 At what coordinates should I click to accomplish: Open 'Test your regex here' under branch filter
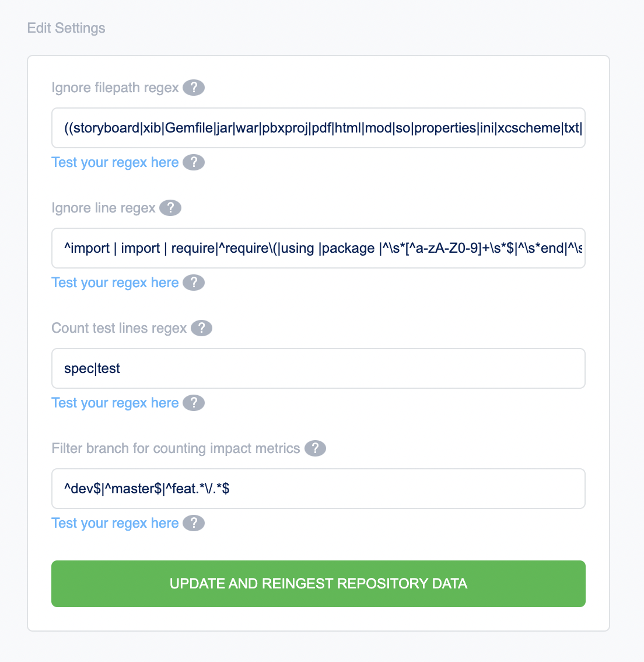tap(115, 523)
